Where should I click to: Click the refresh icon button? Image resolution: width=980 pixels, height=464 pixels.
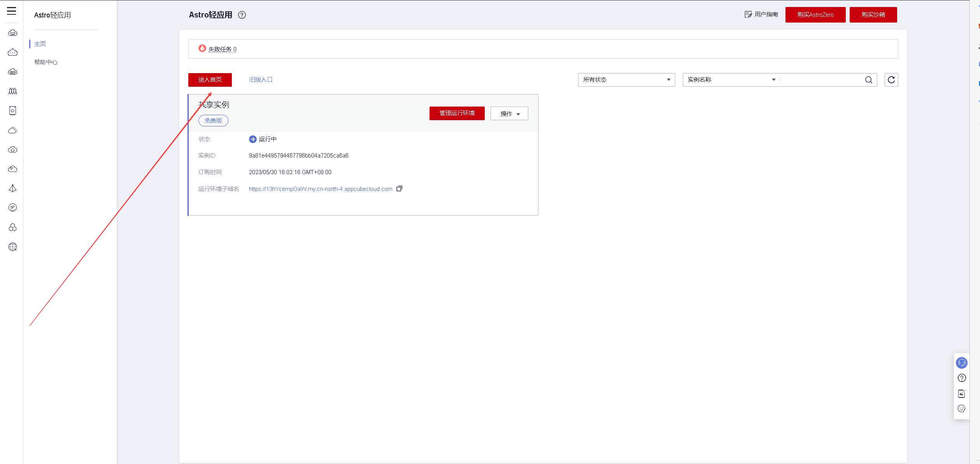click(891, 80)
